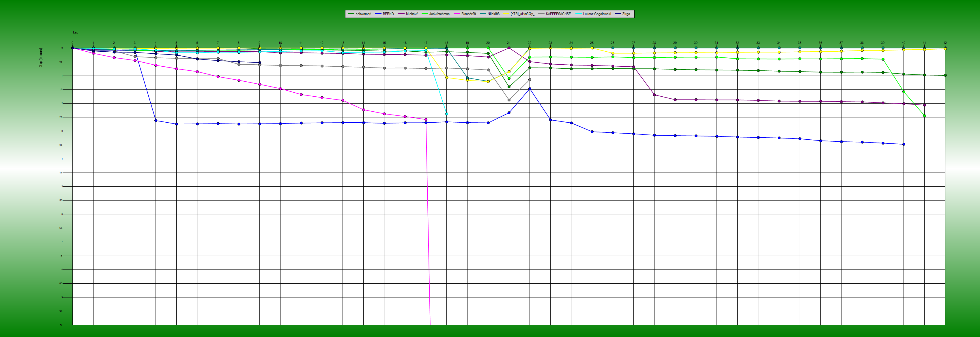
Task: Click schwamerl's dark green low point at lap 21
Action: (x=509, y=87)
